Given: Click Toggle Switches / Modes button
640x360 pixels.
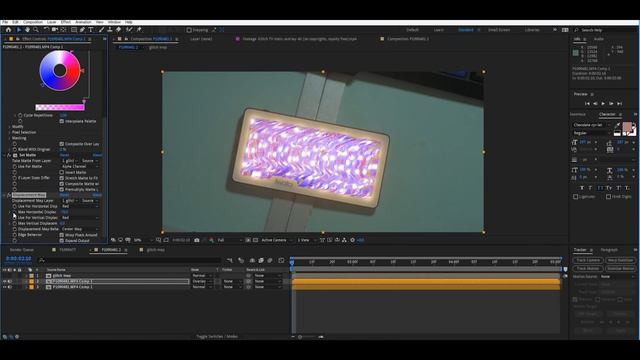Looking at the screenshot, I should coord(217,337).
